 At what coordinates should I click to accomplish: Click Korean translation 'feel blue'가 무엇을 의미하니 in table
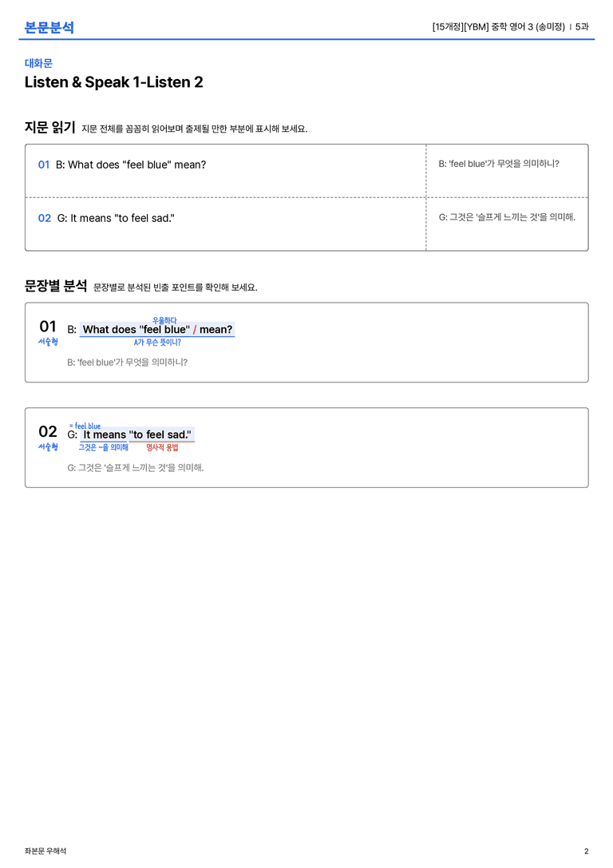[499, 164]
